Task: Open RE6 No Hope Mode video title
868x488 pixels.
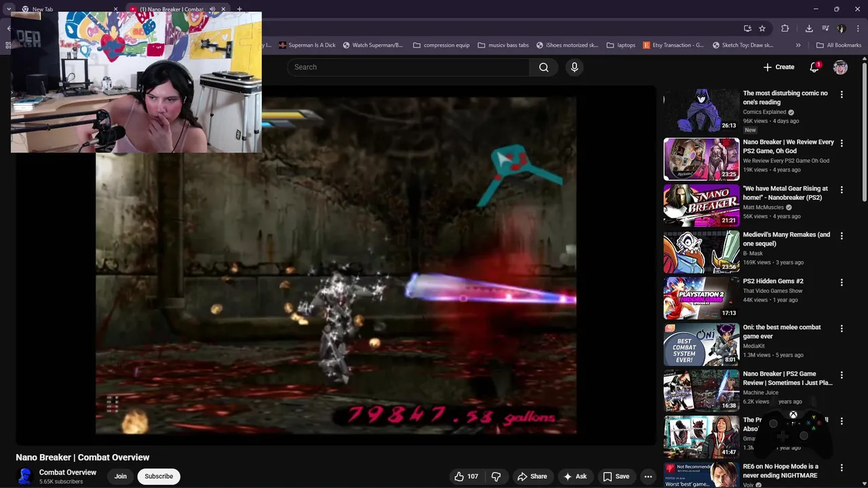Action: (x=781, y=471)
